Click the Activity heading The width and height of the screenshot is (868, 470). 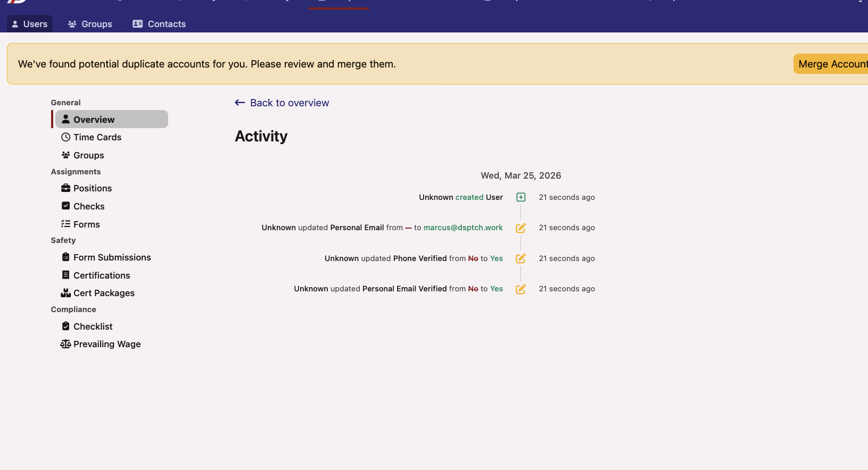pyautogui.click(x=261, y=136)
